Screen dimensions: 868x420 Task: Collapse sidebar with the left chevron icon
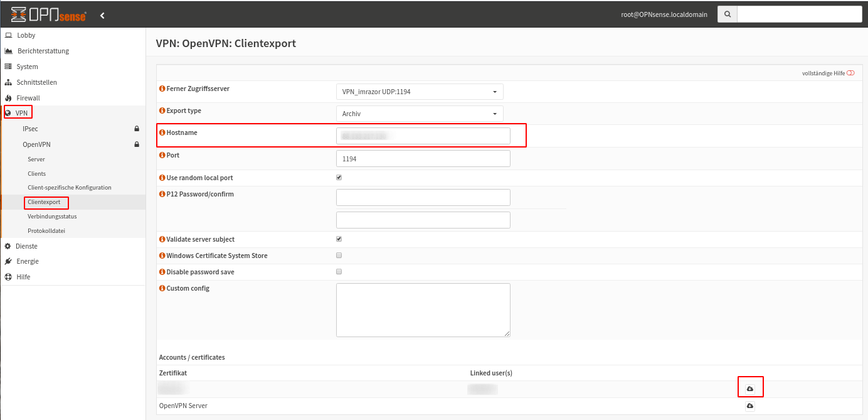102,15
